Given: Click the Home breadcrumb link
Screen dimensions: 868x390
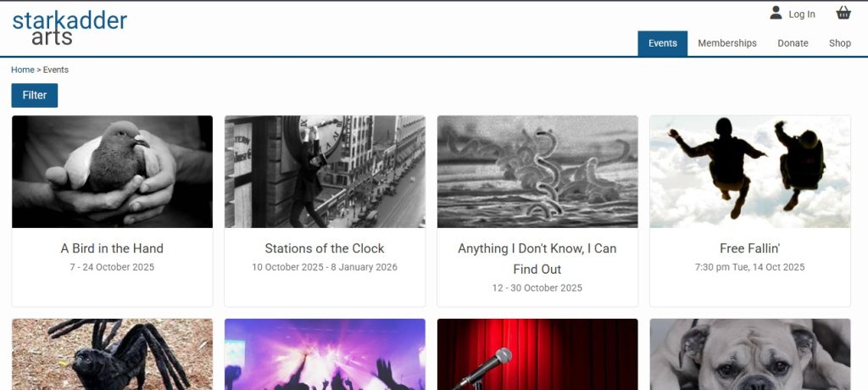Looking at the screenshot, I should coord(23,70).
